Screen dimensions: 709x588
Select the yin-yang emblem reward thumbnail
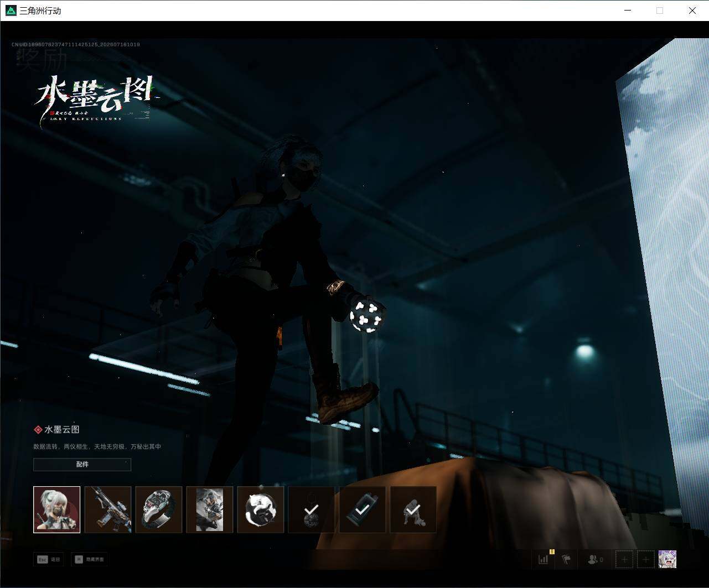[x=261, y=509]
